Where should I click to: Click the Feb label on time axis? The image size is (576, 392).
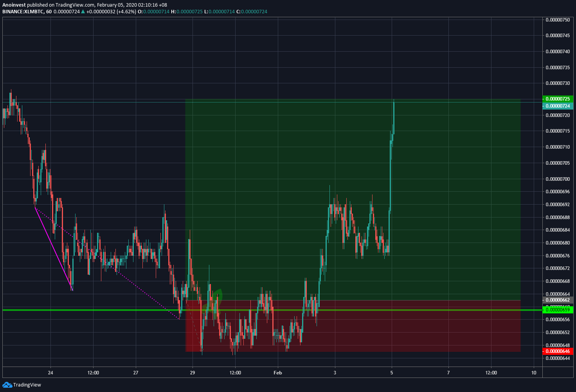pyautogui.click(x=278, y=372)
